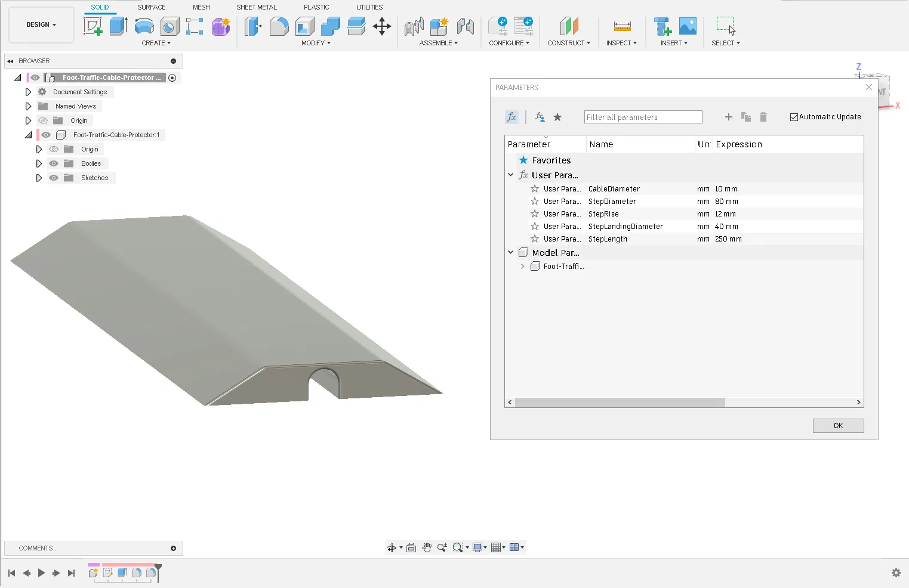This screenshot has width=909, height=588.
Task: Open the SHEET METAL tab
Action: coord(257,7)
